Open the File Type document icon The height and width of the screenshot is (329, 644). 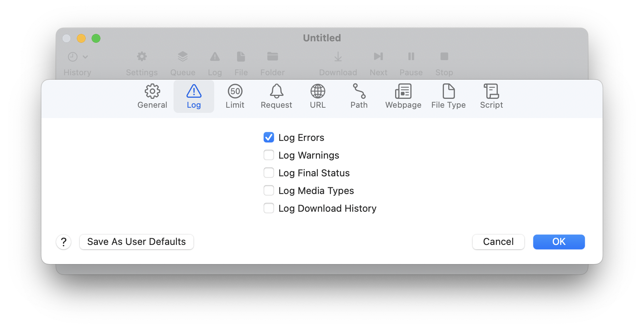pos(448,91)
